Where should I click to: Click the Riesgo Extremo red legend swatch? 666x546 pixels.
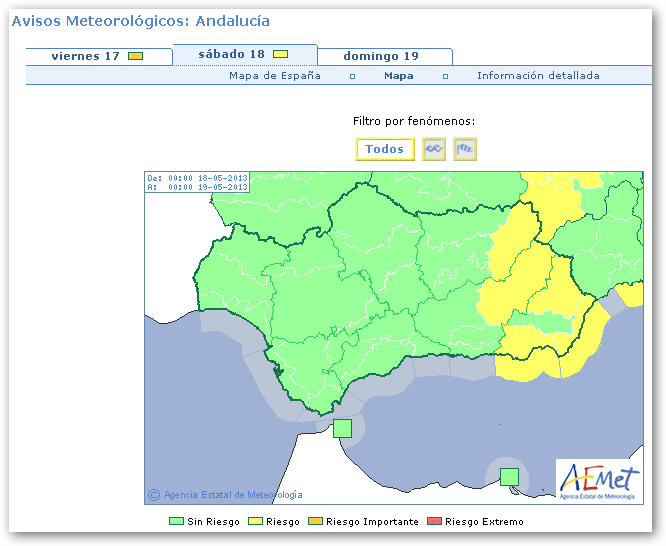pyautogui.click(x=435, y=521)
